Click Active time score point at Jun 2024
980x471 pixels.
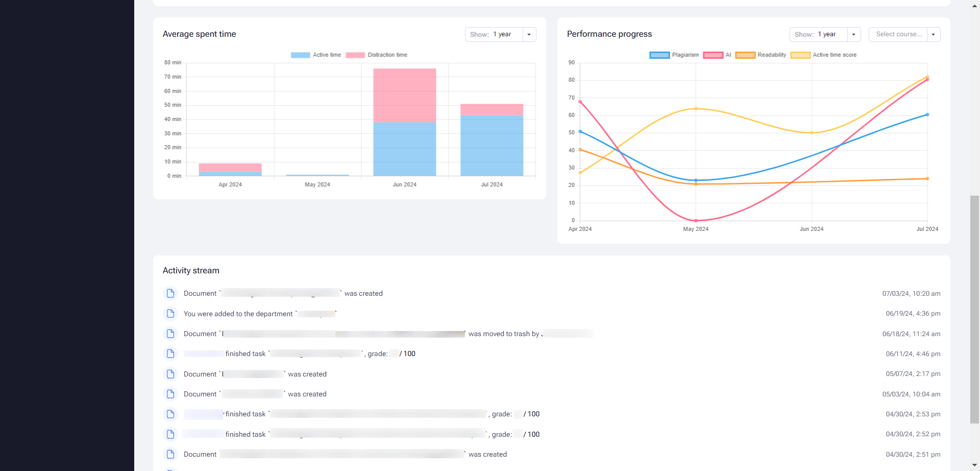coord(812,133)
